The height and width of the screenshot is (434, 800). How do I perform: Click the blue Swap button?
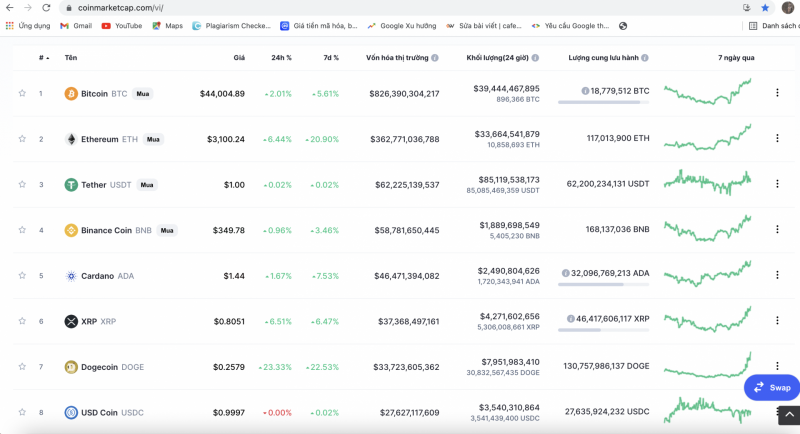[x=772, y=388]
